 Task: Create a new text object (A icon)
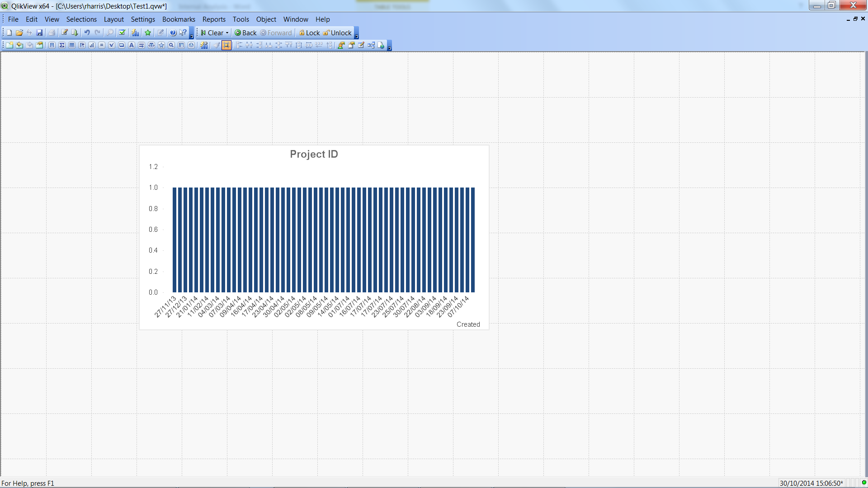[132, 45]
